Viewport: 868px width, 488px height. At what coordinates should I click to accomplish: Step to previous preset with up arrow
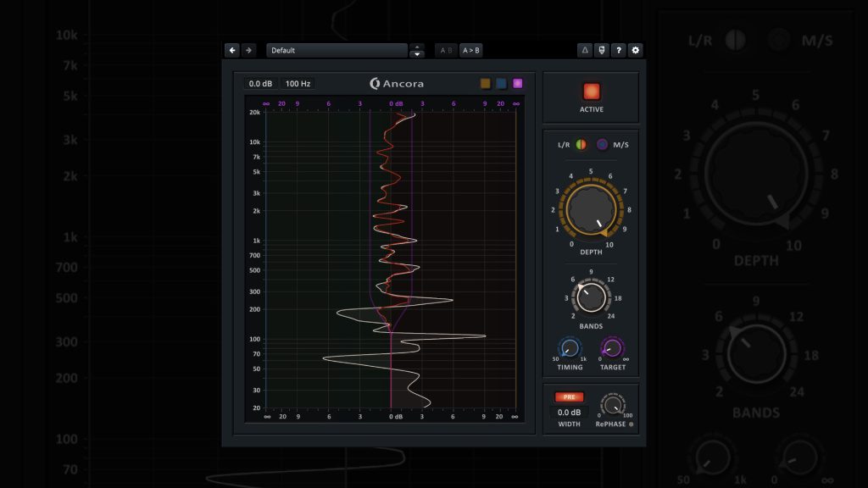[x=416, y=47]
